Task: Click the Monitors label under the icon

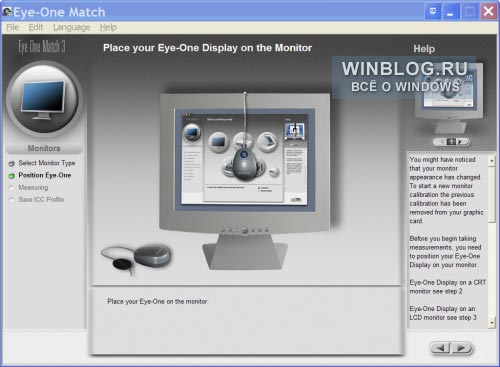Action: [44, 148]
